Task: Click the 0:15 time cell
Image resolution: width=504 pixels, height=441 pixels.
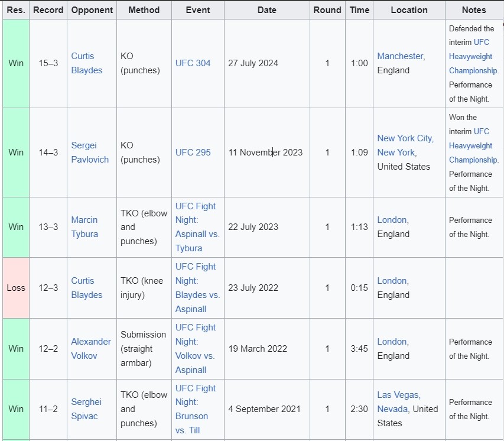Action: (x=359, y=288)
